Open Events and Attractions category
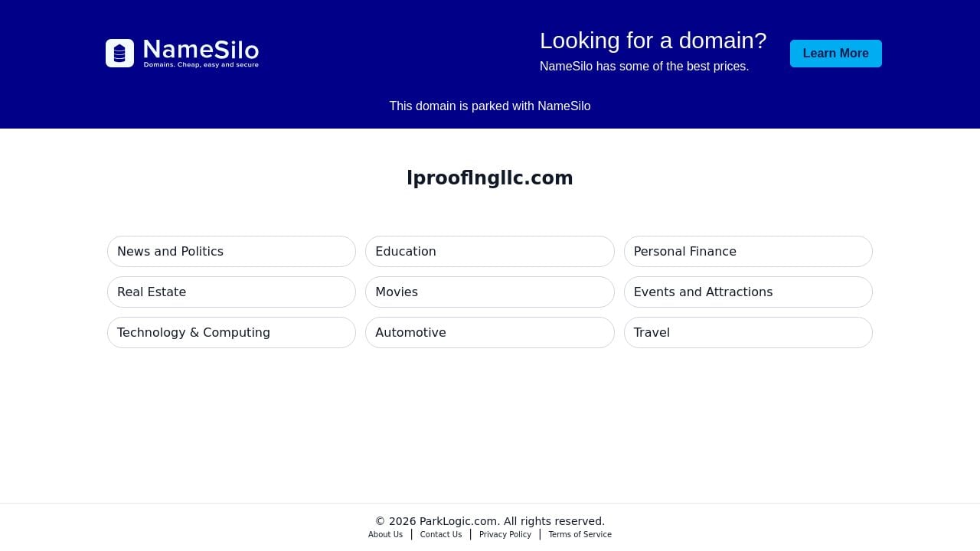 click(748, 292)
